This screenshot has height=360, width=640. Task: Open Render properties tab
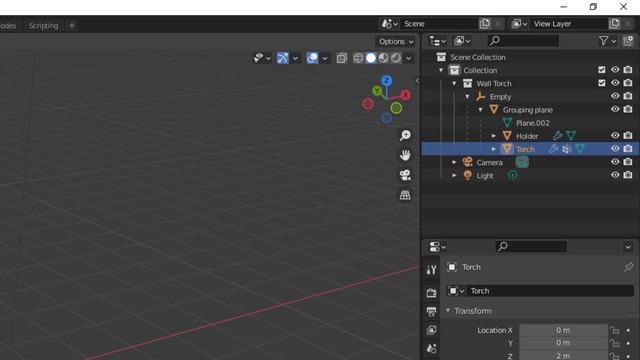(x=431, y=293)
